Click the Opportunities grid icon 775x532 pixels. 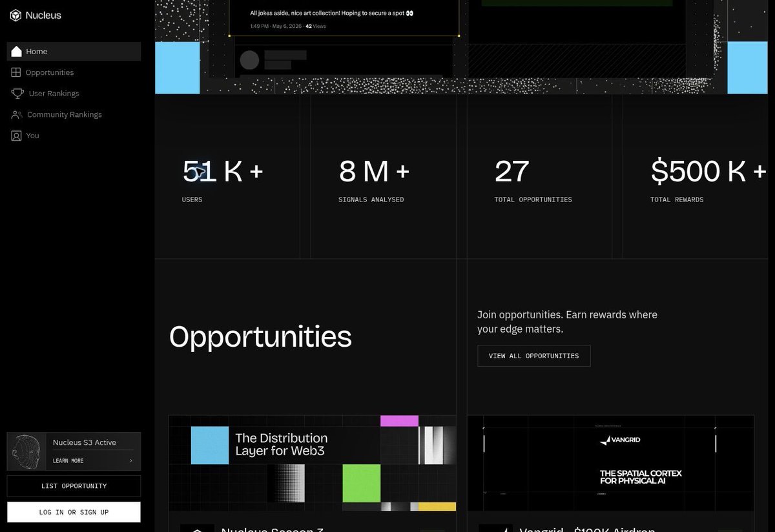(16, 72)
